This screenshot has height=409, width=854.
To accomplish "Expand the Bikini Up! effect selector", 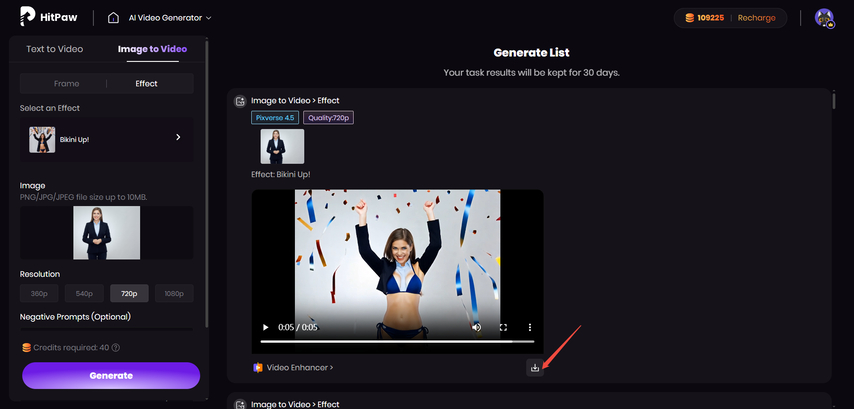I will coord(107,139).
